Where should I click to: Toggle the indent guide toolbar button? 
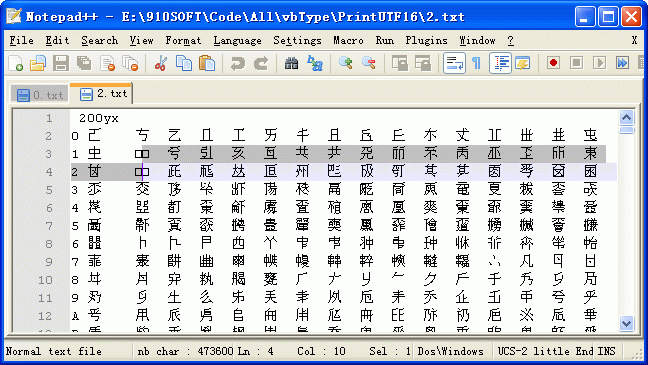[x=500, y=63]
